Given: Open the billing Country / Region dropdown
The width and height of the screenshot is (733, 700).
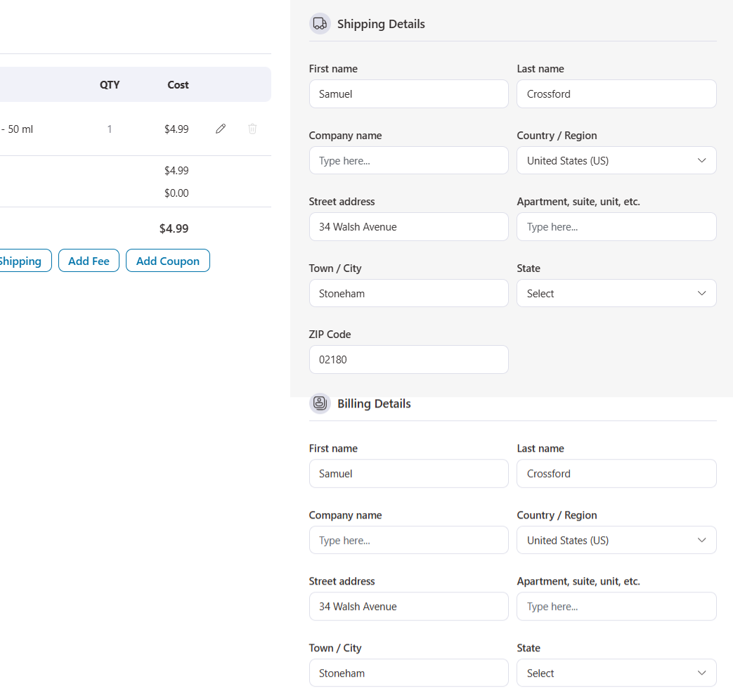Looking at the screenshot, I should coord(616,540).
